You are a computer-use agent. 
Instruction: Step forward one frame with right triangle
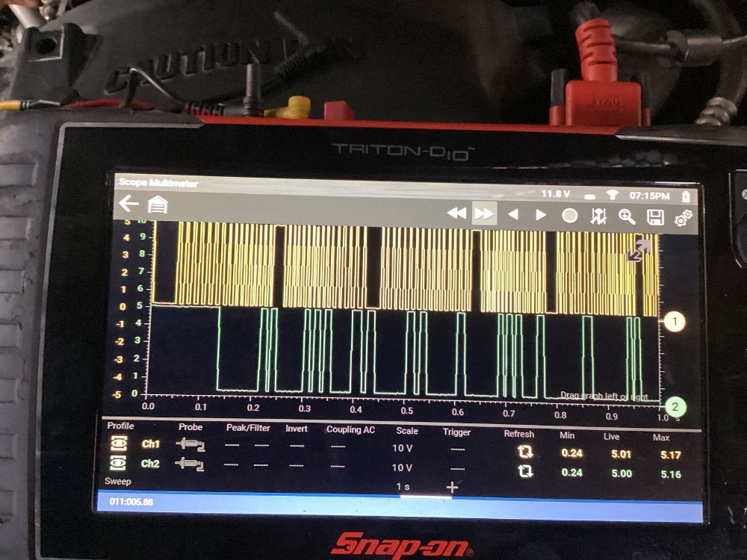(541, 215)
